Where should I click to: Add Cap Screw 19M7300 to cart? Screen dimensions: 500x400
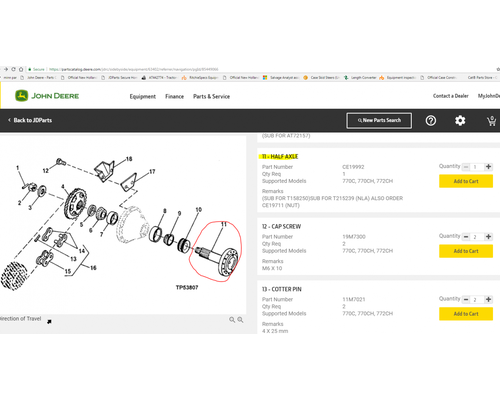coord(466,251)
